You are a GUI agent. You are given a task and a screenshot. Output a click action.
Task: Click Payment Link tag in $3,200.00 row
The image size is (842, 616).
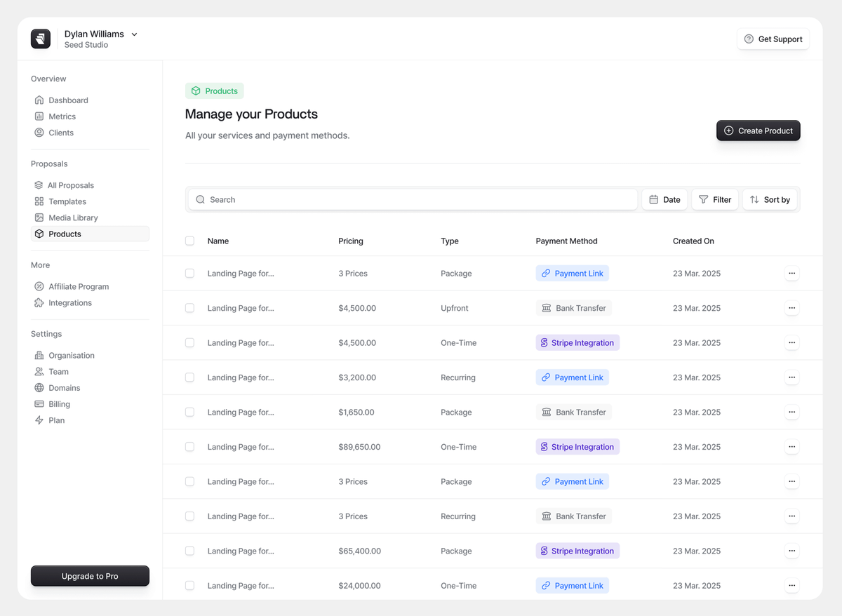[572, 377]
